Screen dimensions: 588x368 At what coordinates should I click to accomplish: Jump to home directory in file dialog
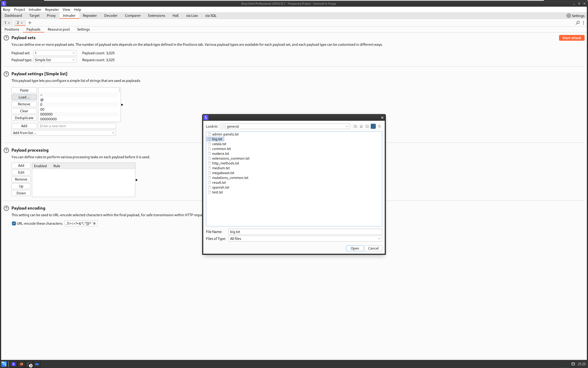tap(361, 126)
